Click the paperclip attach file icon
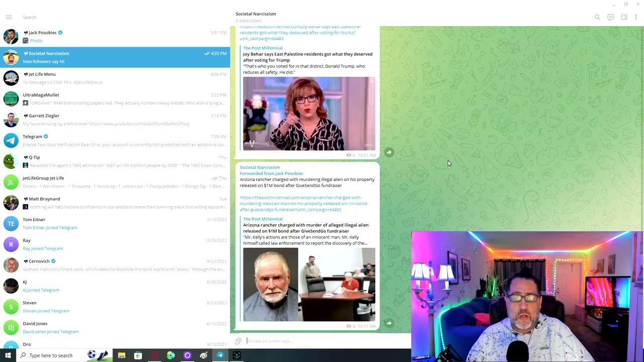 (x=238, y=341)
